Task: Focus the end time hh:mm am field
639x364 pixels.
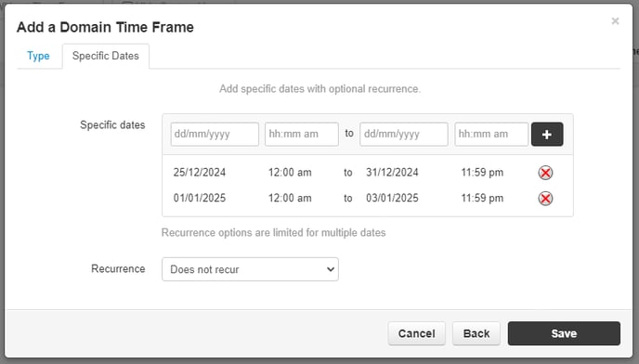Action: tap(491, 134)
